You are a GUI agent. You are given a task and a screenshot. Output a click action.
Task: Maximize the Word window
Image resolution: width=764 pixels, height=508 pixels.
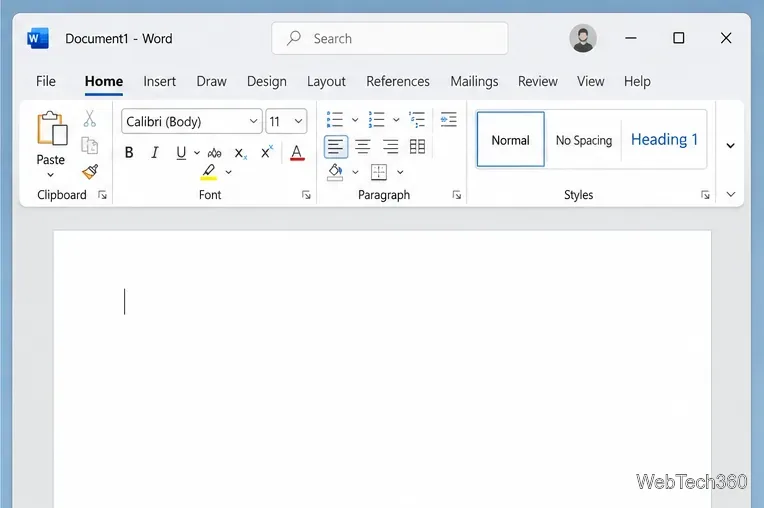coord(678,38)
